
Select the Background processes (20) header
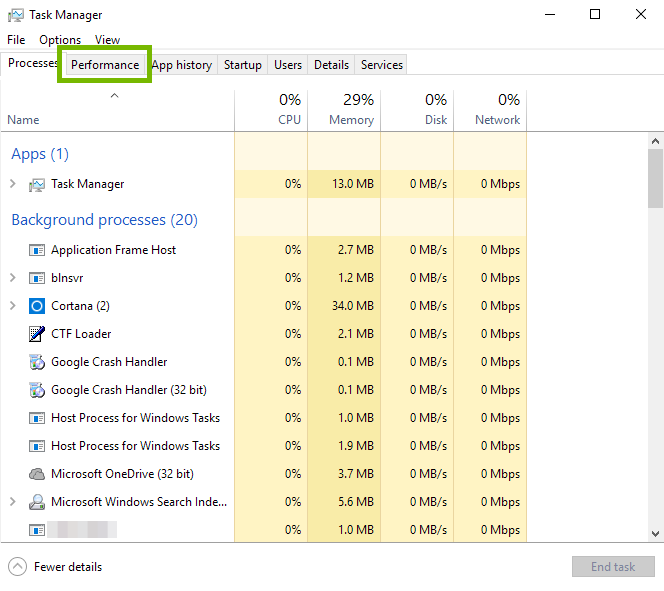[x=105, y=220]
